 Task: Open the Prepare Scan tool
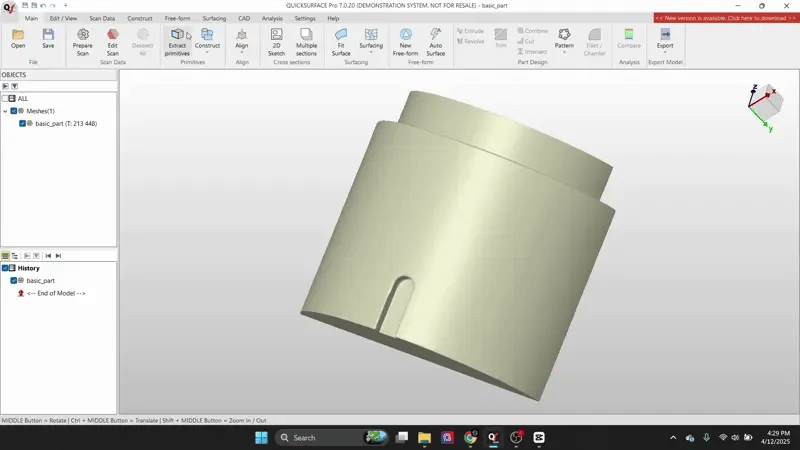83,39
